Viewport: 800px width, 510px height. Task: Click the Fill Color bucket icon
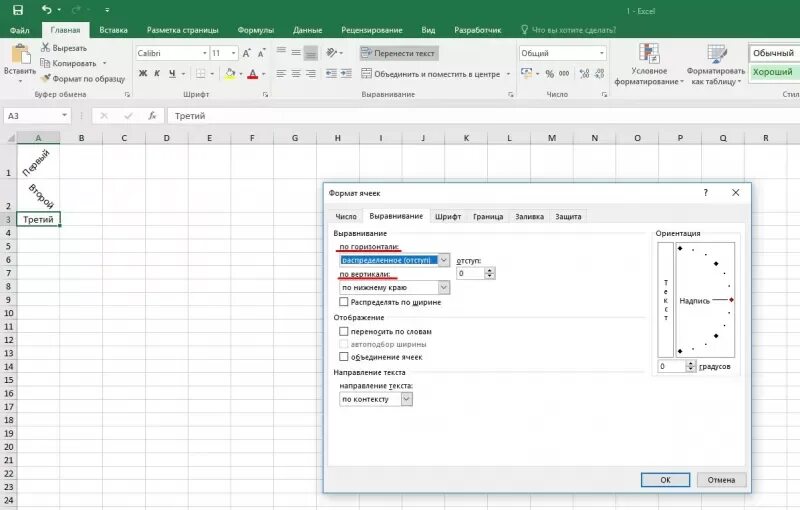[230, 74]
